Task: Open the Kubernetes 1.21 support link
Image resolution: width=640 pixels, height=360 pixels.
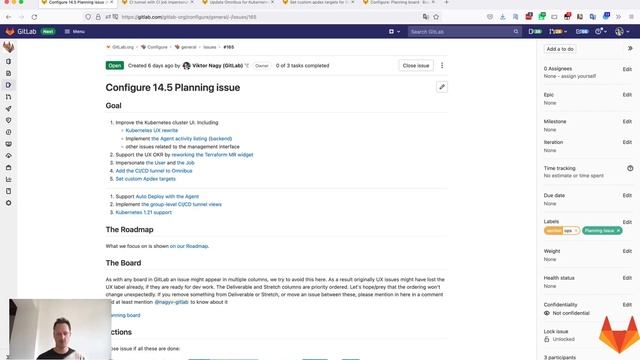Action: pos(144,212)
